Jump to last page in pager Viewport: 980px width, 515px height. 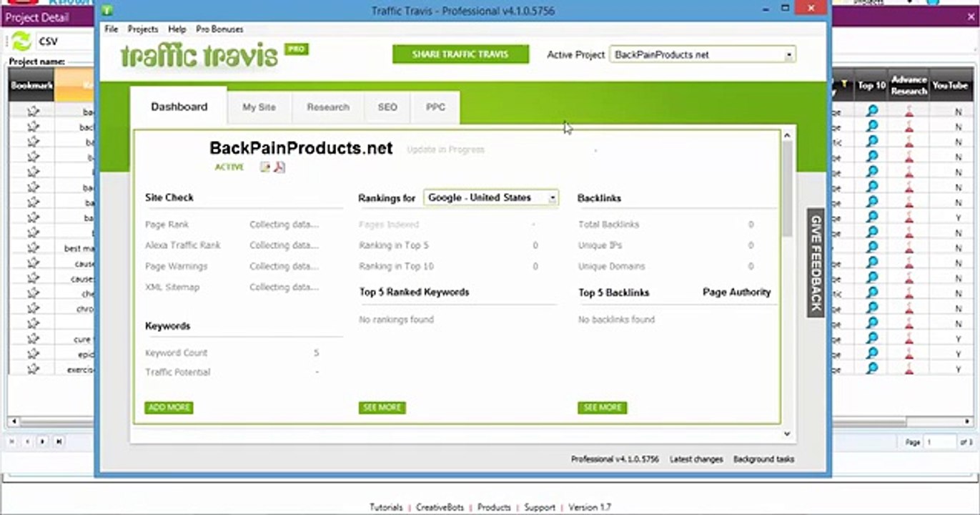(59, 442)
